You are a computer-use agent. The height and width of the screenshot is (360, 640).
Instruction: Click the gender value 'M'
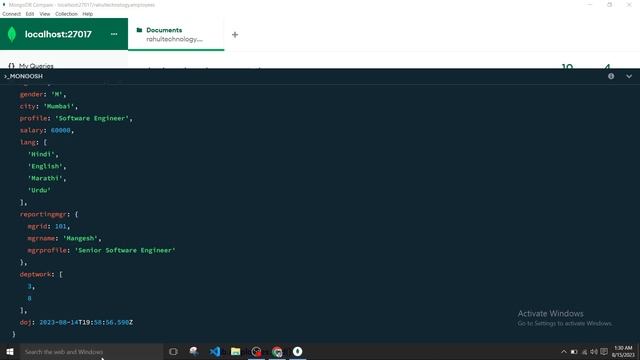click(x=57, y=94)
